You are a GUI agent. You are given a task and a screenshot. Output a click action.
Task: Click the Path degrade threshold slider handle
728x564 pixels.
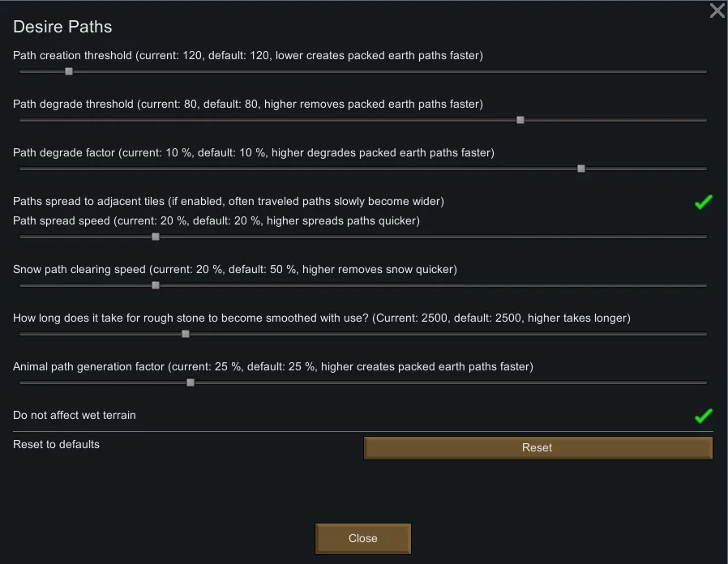pos(520,120)
